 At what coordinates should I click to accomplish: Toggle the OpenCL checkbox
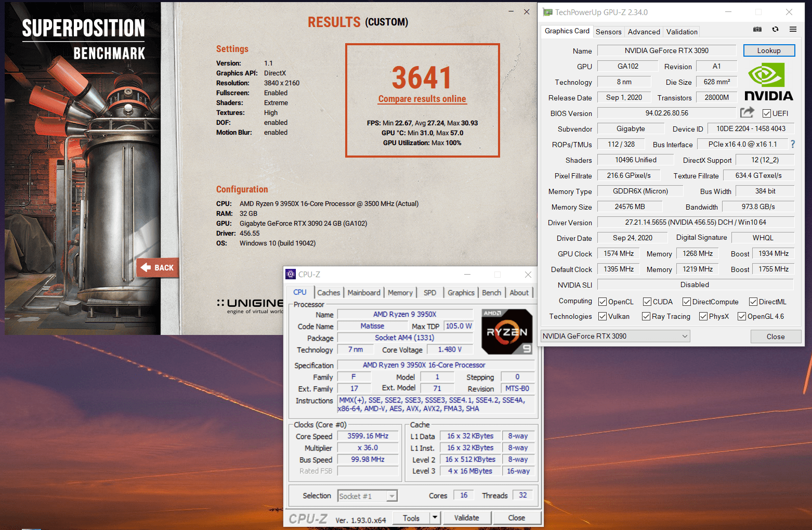click(603, 302)
